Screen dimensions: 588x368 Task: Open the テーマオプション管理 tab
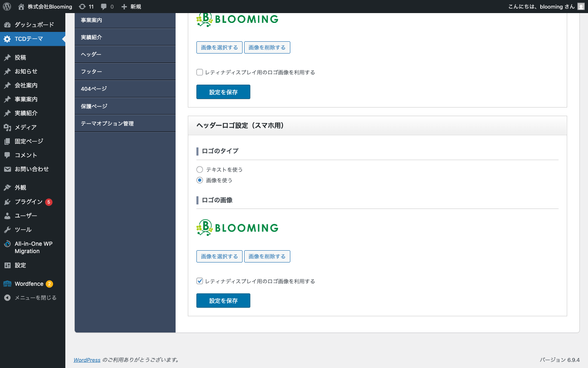point(125,123)
